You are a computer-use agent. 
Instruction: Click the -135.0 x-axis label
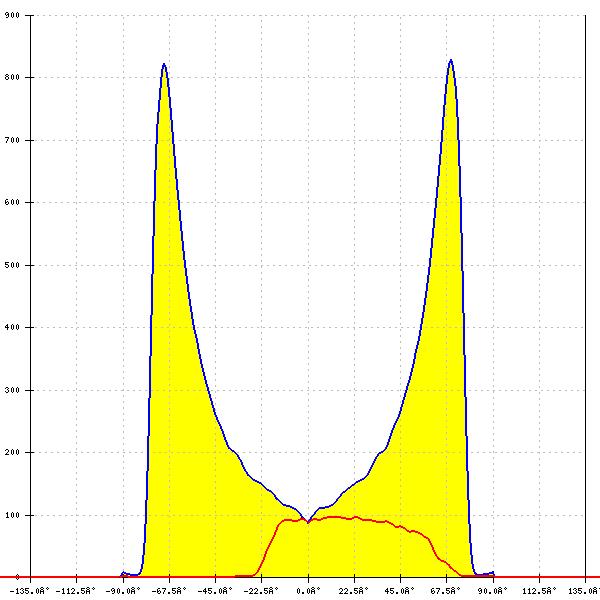click(30, 590)
